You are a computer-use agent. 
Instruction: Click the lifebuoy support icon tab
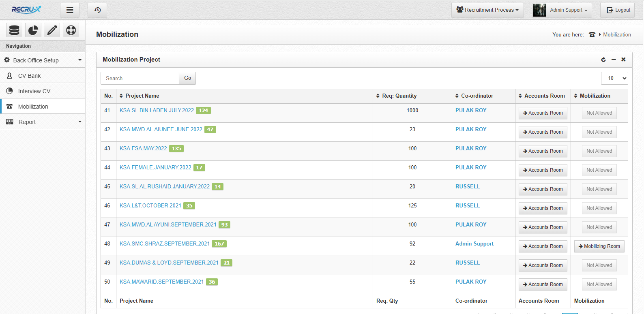coord(71,30)
